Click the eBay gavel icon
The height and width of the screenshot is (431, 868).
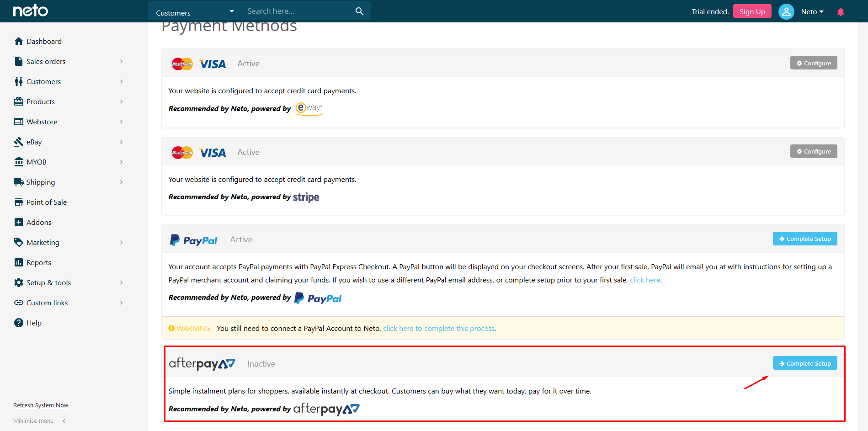coord(19,142)
